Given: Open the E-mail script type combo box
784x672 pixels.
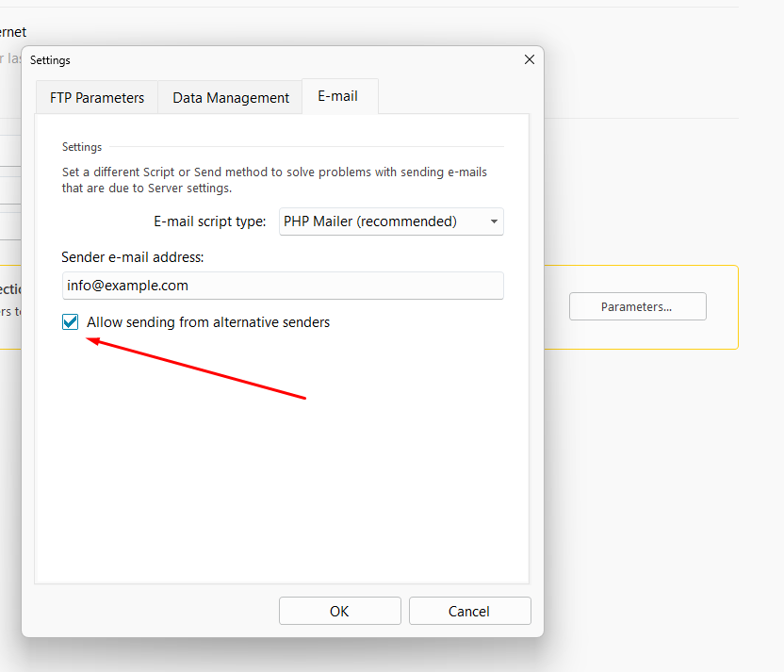Looking at the screenshot, I should point(391,221).
